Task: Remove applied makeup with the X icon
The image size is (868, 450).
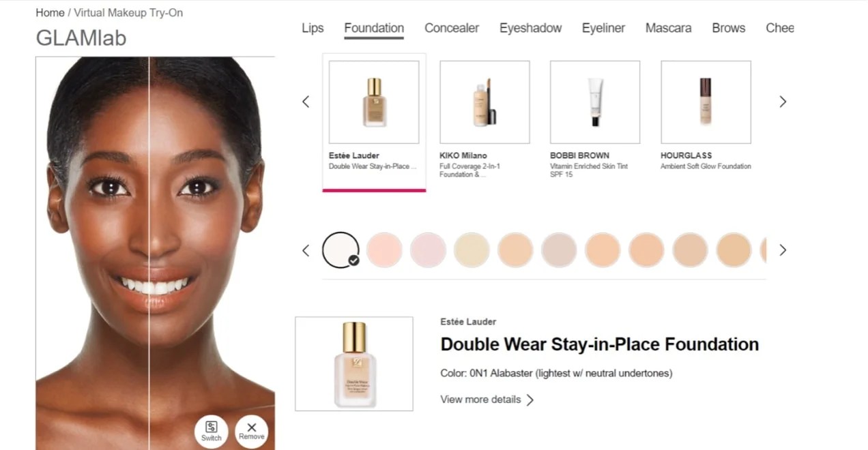Action: 251,431
